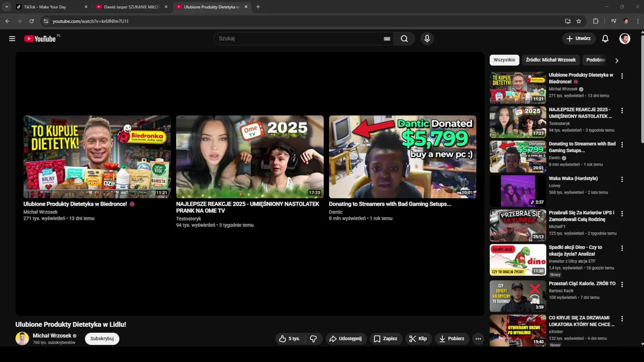The image size is (644, 362).
Task: Open sidebar thumbnail for Spadki akcji Dino
Action: 518,260
